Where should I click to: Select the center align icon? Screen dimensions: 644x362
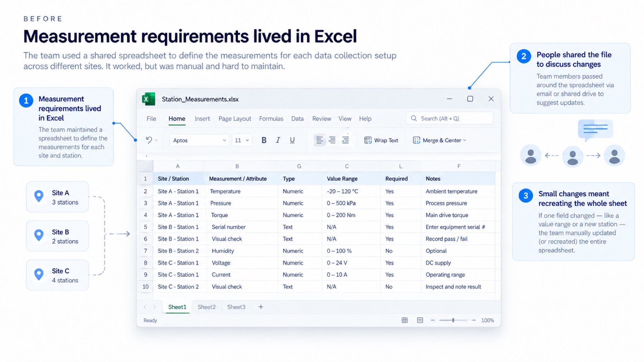point(332,140)
